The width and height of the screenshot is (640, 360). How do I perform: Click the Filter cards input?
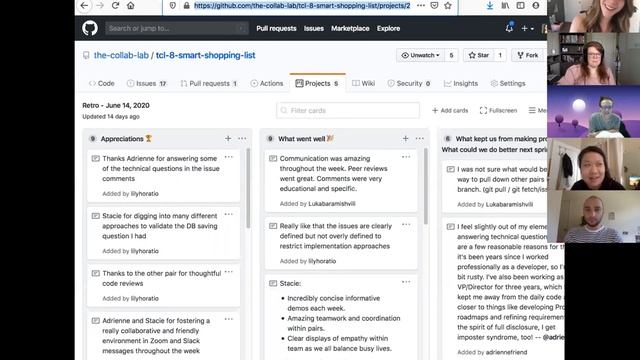[348, 110]
